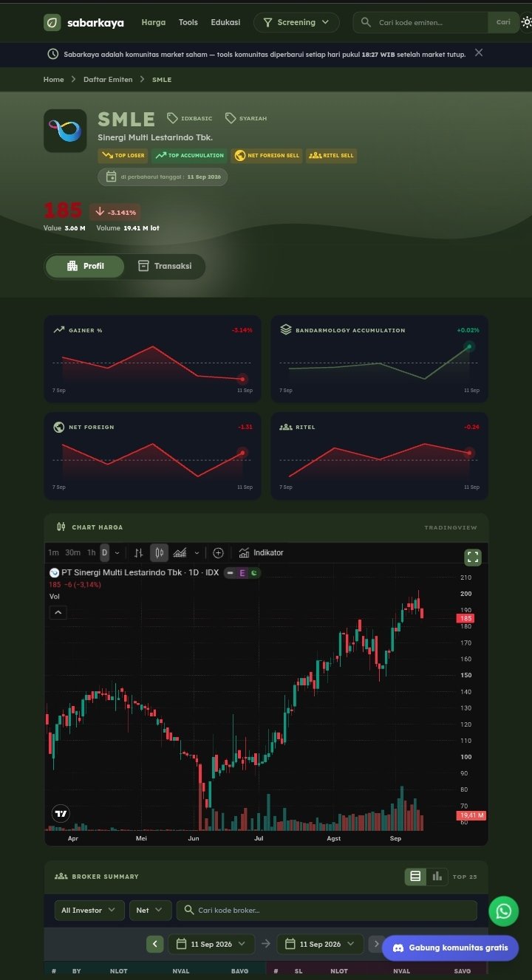Open the Net dropdown
Screen dimensions: 532x980
pyautogui.click(x=151, y=911)
